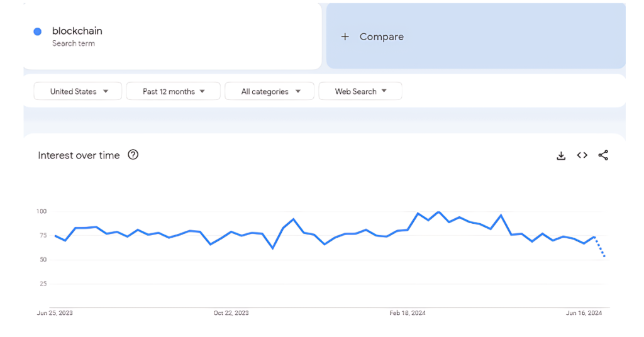Open the United States region dropdown
The width and height of the screenshot is (644, 337).
(78, 91)
